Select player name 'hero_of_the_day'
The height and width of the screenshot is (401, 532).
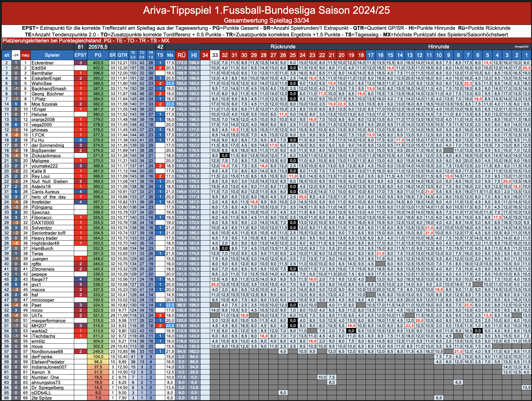48,197
